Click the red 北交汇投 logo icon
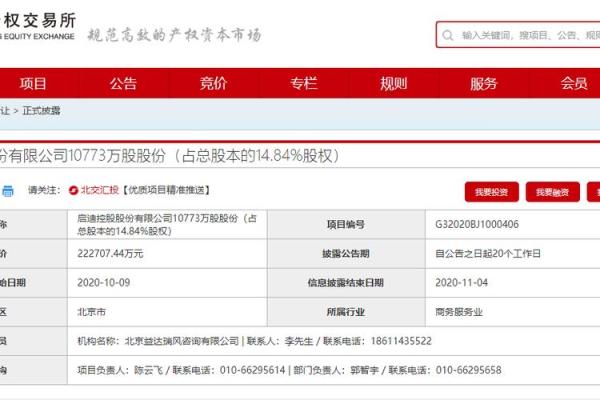Image resolution: width=600 pixels, height=400 pixels. coord(73,190)
